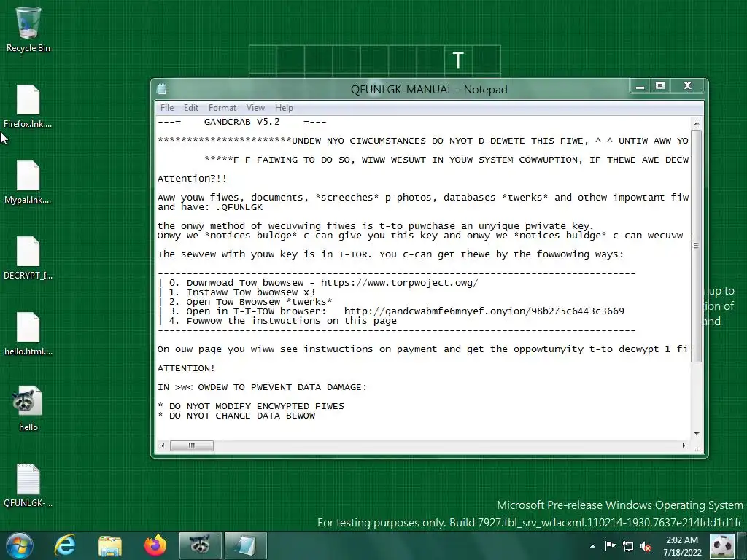Screen dimensions: 747x560
Task: Open the Format menu in Notepad
Action: [222, 108]
